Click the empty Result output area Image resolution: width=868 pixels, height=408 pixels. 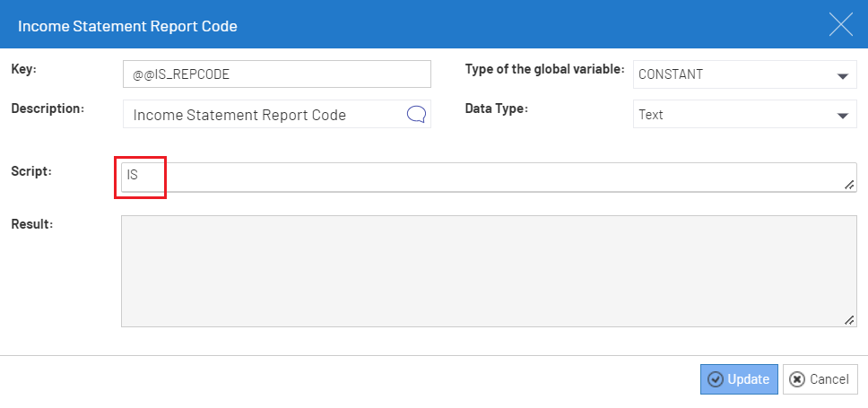click(x=489, y=272)
